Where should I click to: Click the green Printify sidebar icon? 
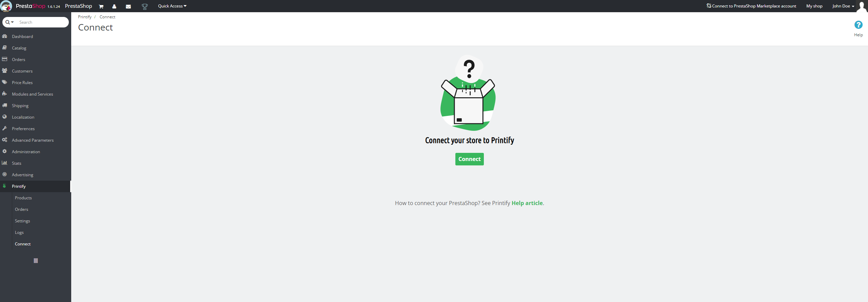4,186
